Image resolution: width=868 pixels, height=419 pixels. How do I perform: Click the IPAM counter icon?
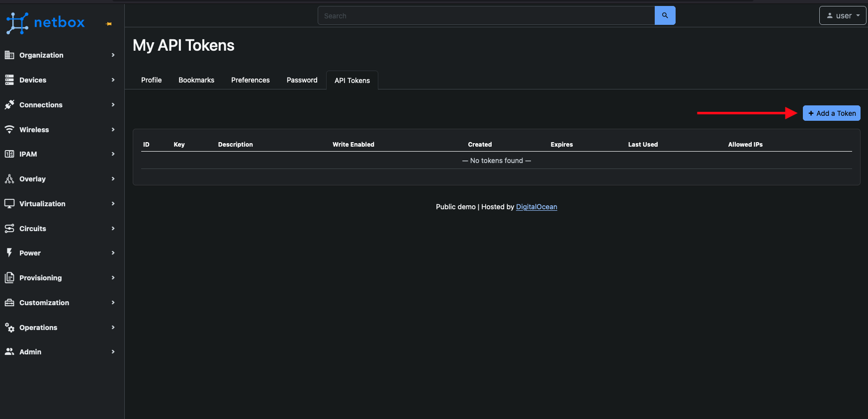point(9,154)
